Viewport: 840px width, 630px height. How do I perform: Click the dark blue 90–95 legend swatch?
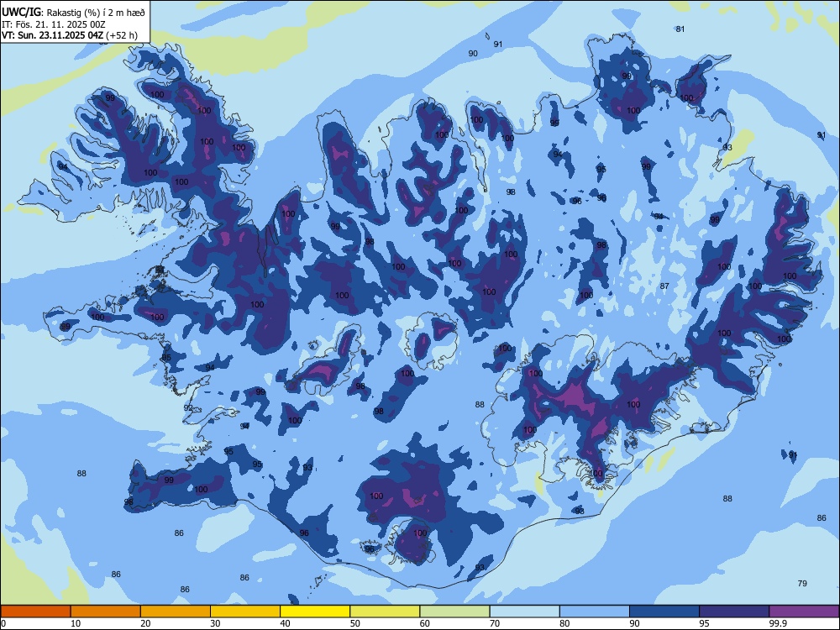coord(664,612)
